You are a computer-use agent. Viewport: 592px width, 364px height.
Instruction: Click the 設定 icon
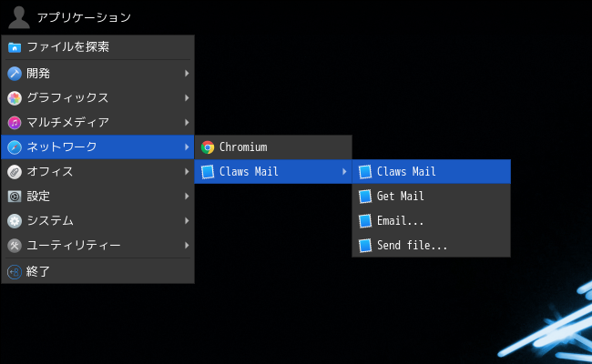click(15, 197)
